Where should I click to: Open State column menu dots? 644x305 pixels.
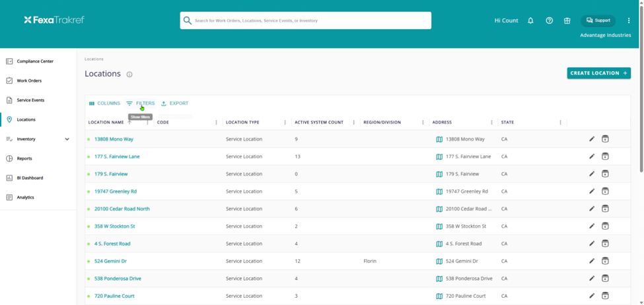pos(561,122)
